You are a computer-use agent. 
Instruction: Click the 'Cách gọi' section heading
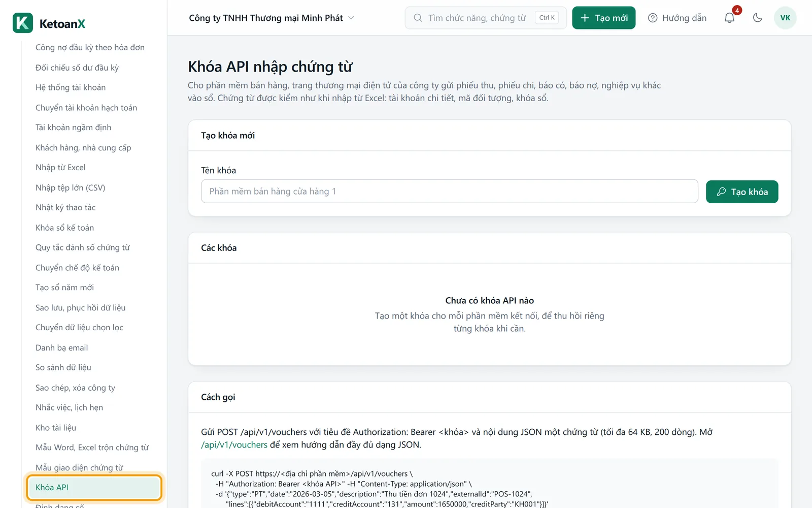[x=218, y=397]
